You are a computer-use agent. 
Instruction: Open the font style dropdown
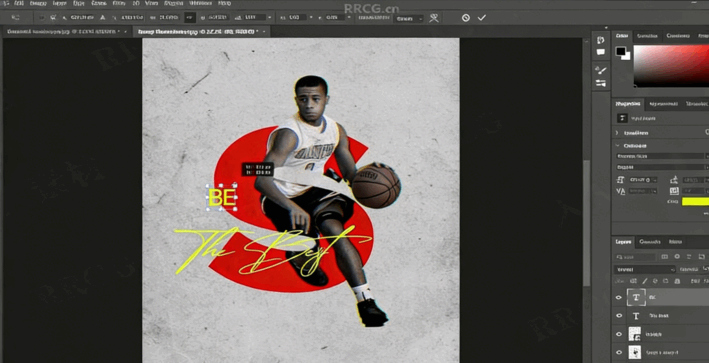[x=662, y=167]
